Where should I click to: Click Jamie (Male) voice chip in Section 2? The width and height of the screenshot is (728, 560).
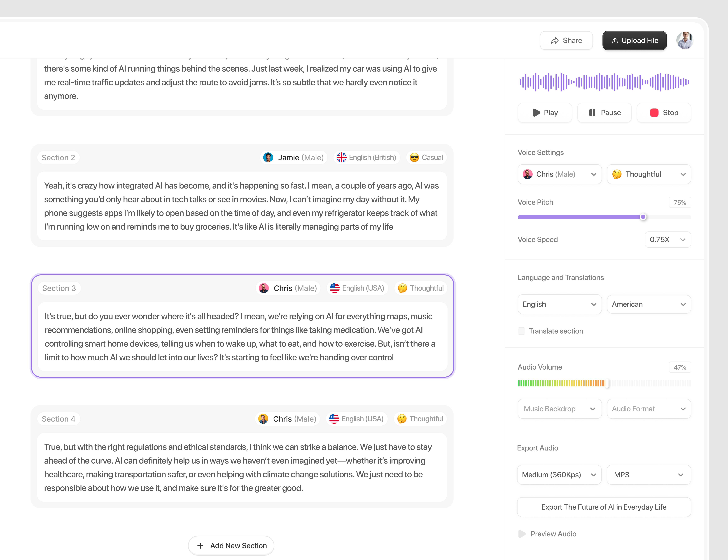click(x=293, y=158)
